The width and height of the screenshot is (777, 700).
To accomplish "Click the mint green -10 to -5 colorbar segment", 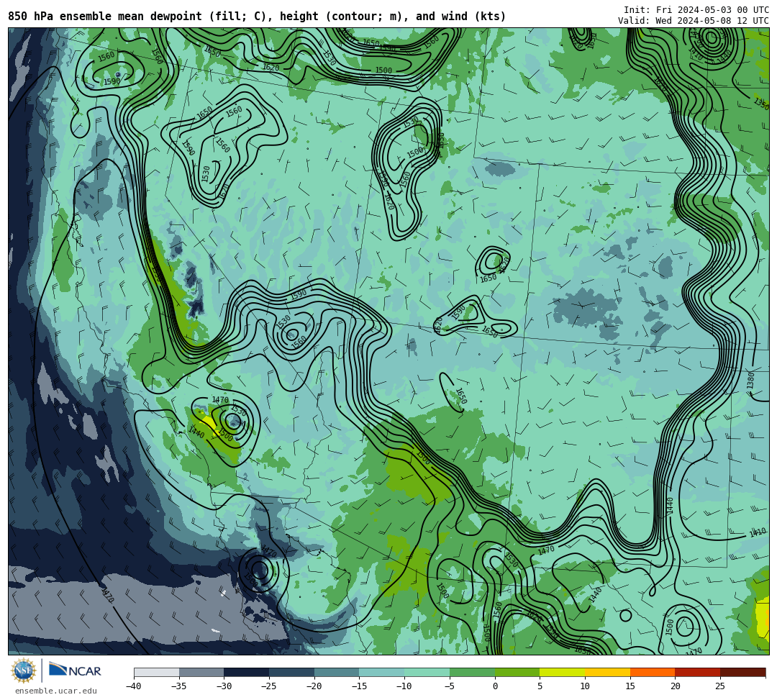I will [427, 672].
